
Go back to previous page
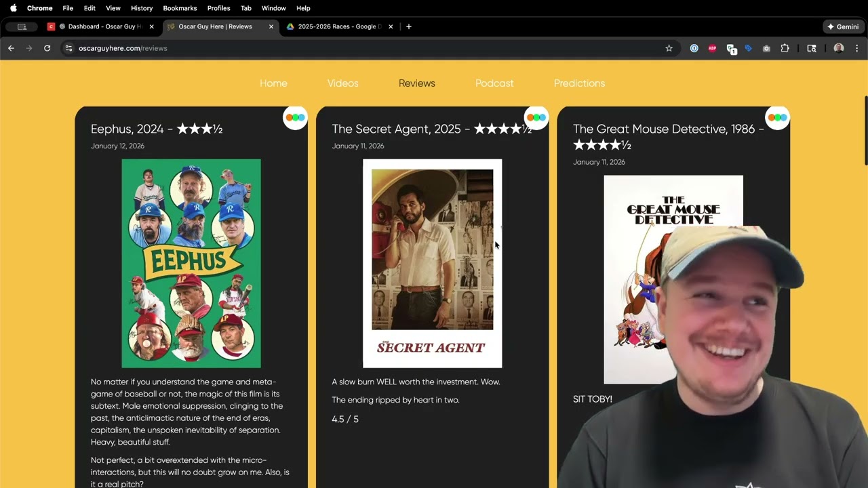[11, 48]
